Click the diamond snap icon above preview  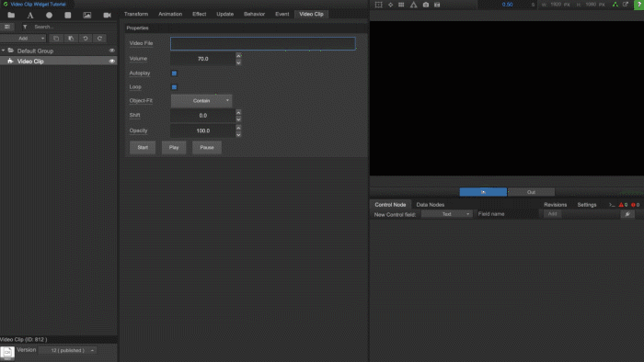pos(390,5)
